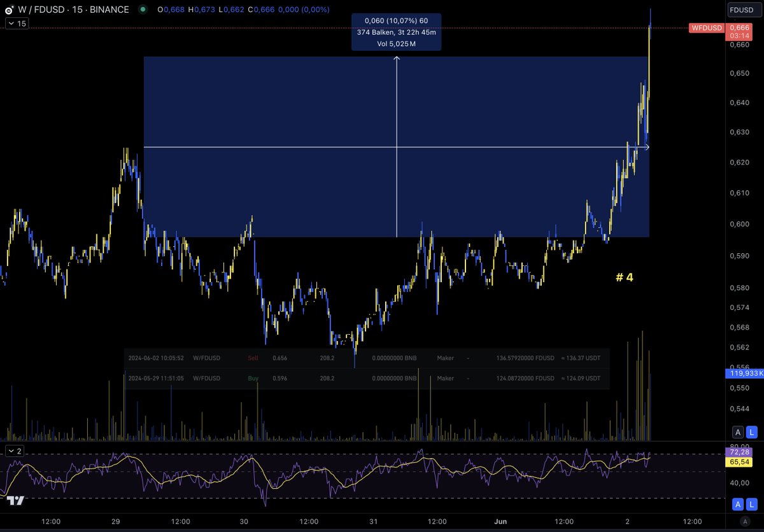
Task: Select the red WFDUSD flag label on the price scale
Action: pos(706,28)
